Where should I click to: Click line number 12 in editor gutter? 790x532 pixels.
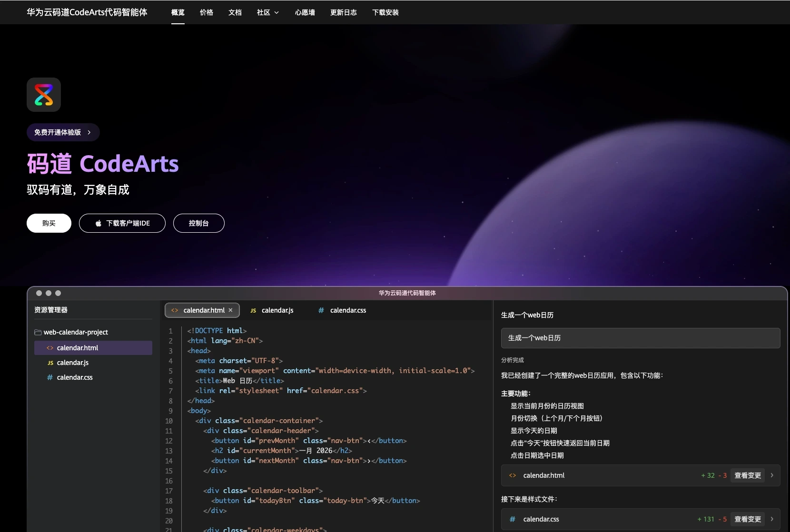pyautogui.click(x=169, y=441)
